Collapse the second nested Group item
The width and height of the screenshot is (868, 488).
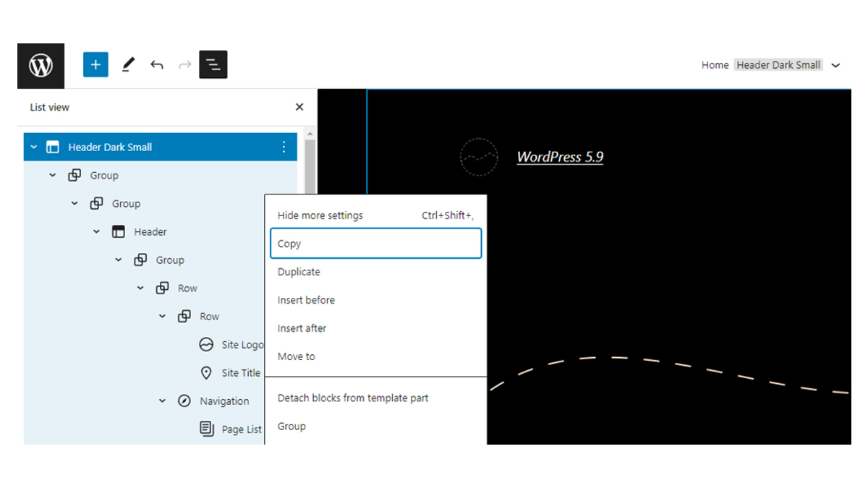point(75,203)
